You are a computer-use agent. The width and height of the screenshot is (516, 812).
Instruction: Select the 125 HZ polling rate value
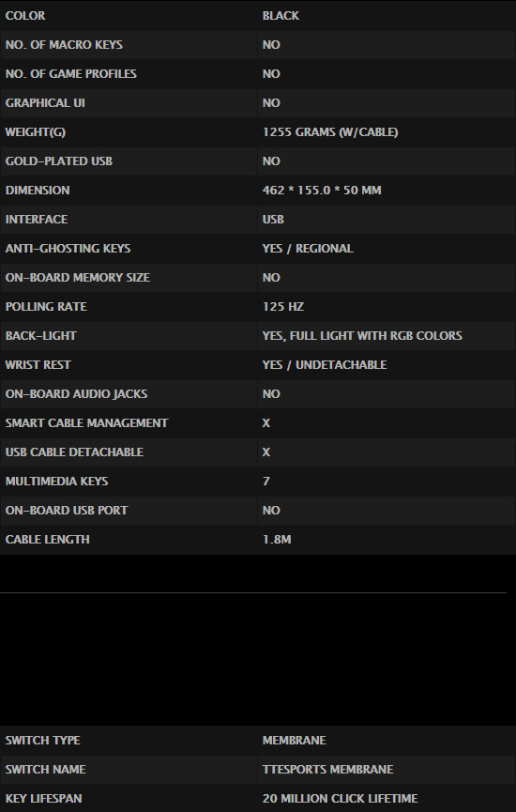pos(282,307)
